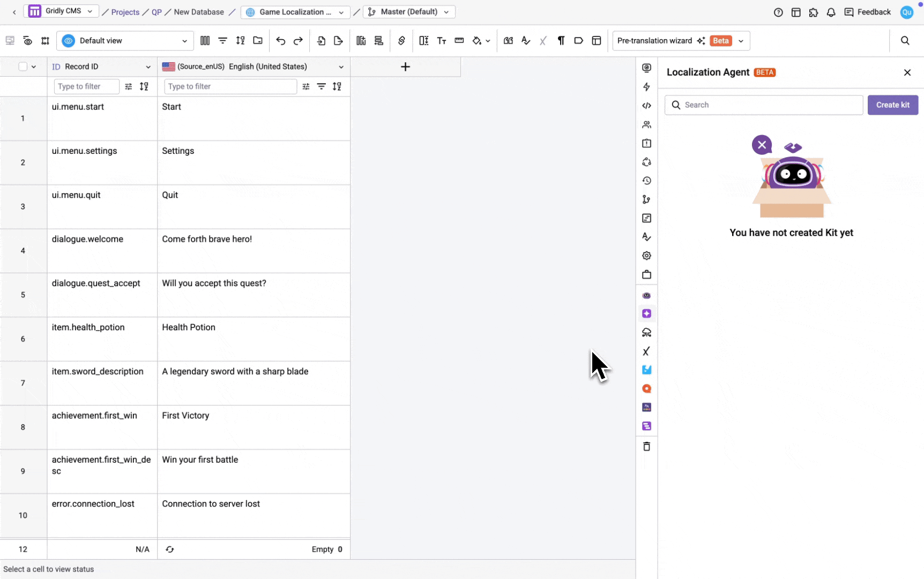Redo the last undone change
This screenshot has width=924, height=579.
298,41
